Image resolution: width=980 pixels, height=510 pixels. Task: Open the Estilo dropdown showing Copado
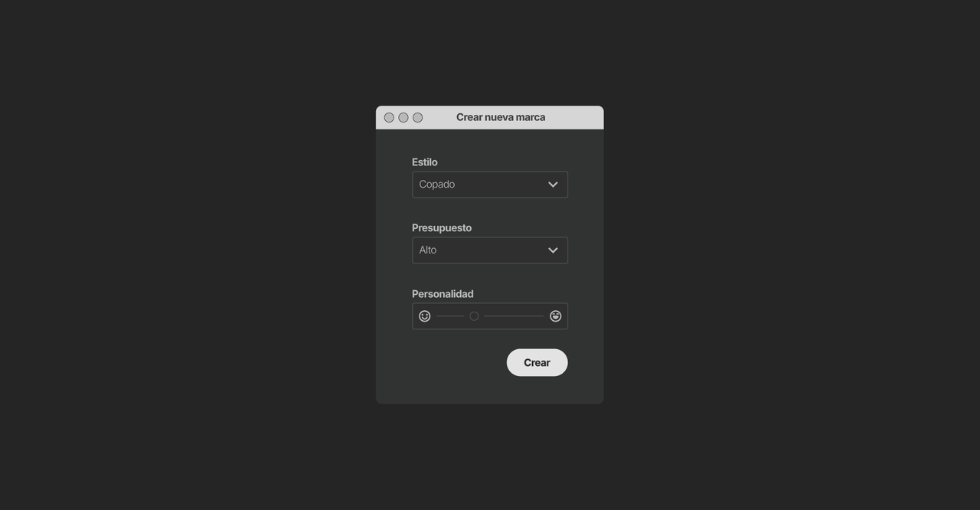point(490,185)
